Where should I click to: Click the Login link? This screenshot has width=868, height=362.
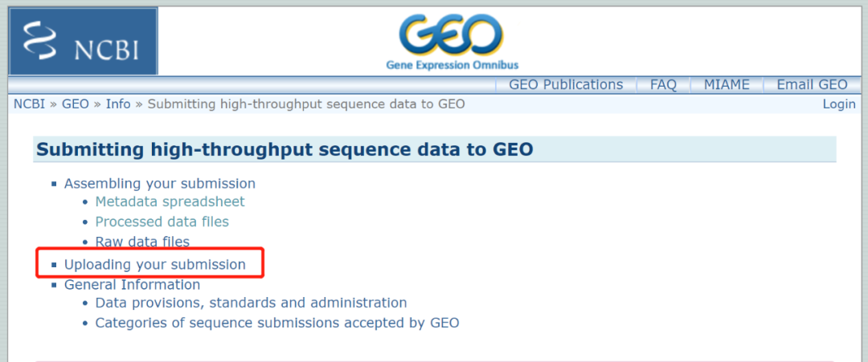tap(839, 104)
